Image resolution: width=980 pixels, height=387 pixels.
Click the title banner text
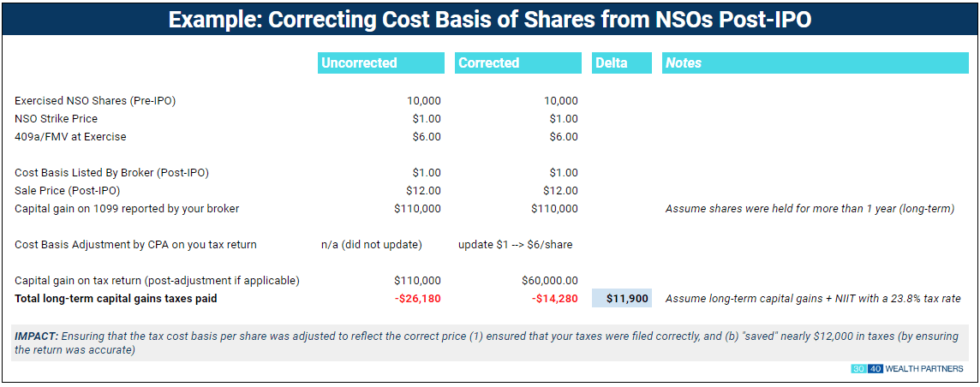click(x=490, y=19)
